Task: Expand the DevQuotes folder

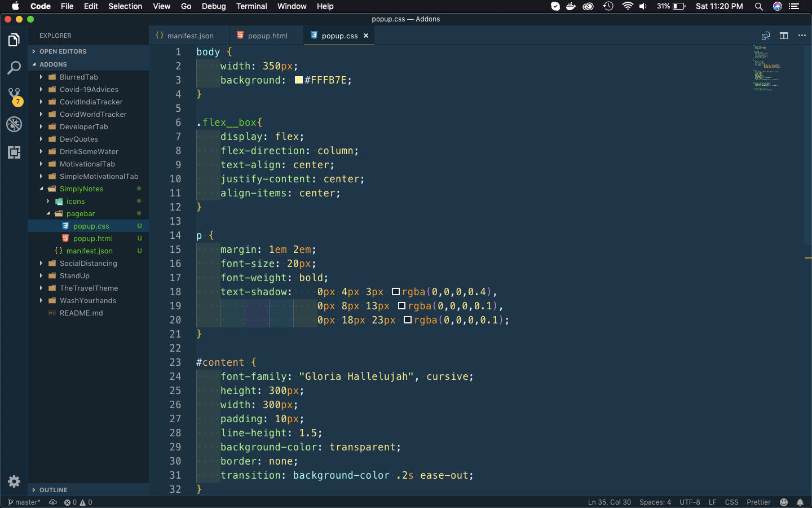Action: pyautogui.click(x=89, y=139)
